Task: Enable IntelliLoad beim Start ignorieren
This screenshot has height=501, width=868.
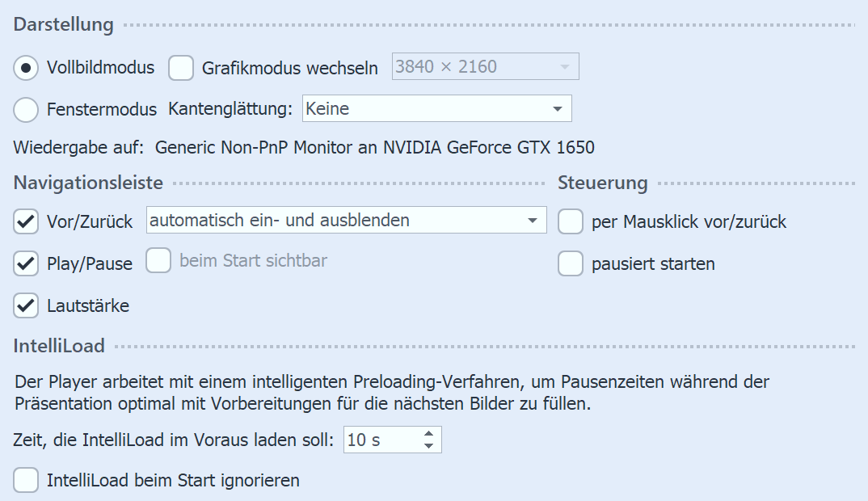Action: (25, 479)
